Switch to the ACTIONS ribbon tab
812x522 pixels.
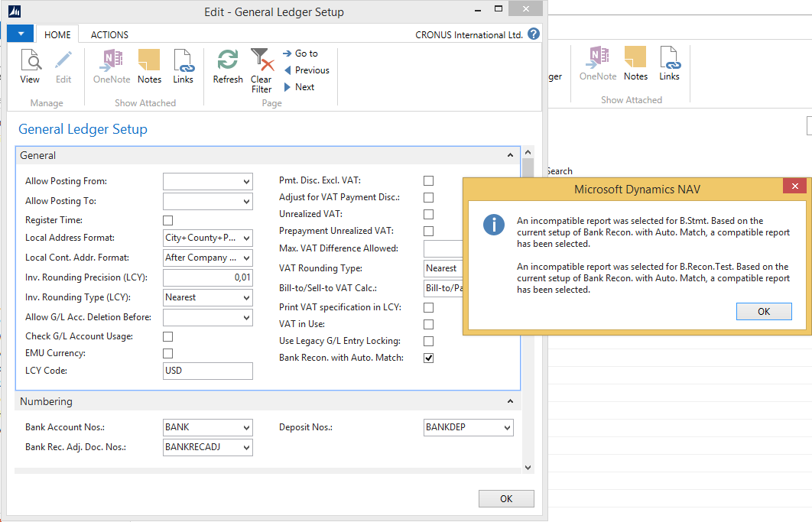pos(109,34)
